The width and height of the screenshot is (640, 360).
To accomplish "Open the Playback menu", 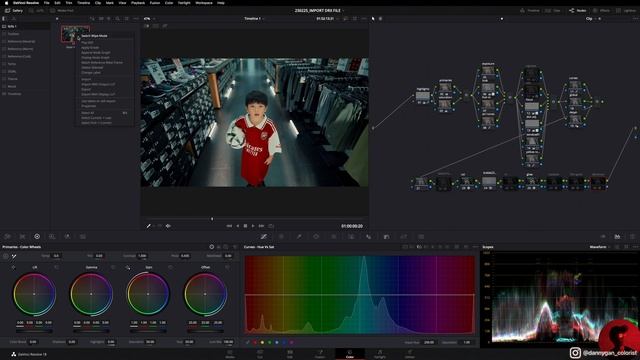I will coord(138,3).
